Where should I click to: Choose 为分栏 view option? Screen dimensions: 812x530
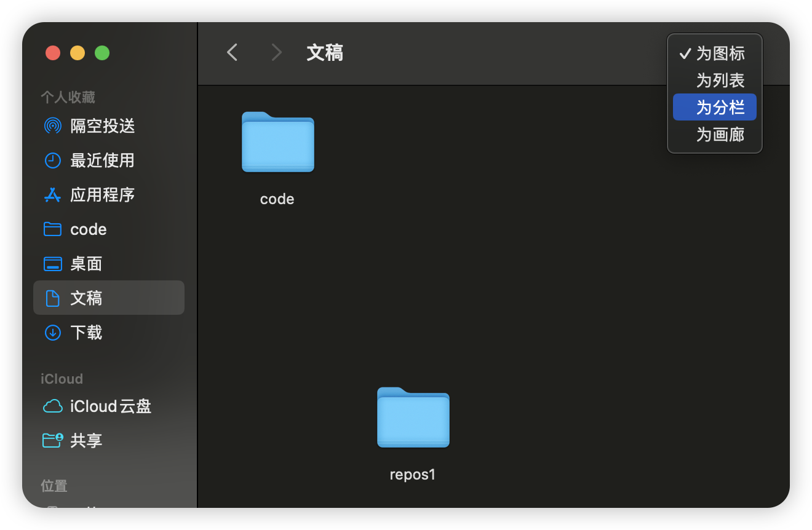[x=715, y=108]
